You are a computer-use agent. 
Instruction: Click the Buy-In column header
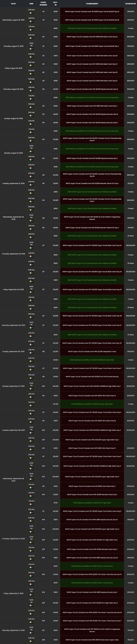click(x=56, y=4)
